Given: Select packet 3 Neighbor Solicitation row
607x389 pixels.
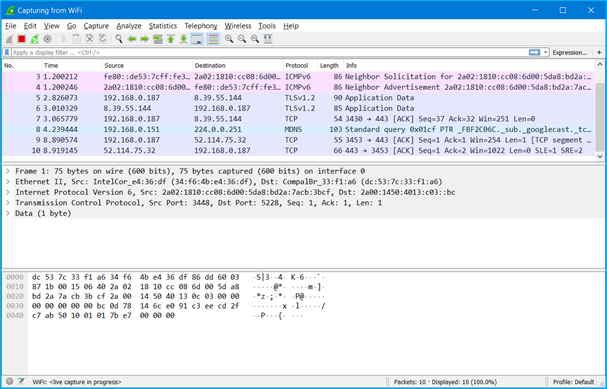Looking at the screenshot, I should 298,77.
